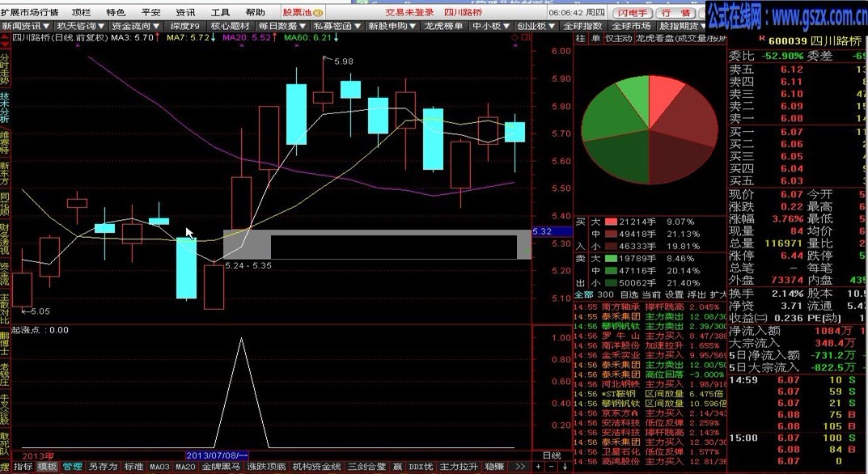The image size is (868, 474).
Task: Click the red diamond icon above chart
Action: pos(514,38)
